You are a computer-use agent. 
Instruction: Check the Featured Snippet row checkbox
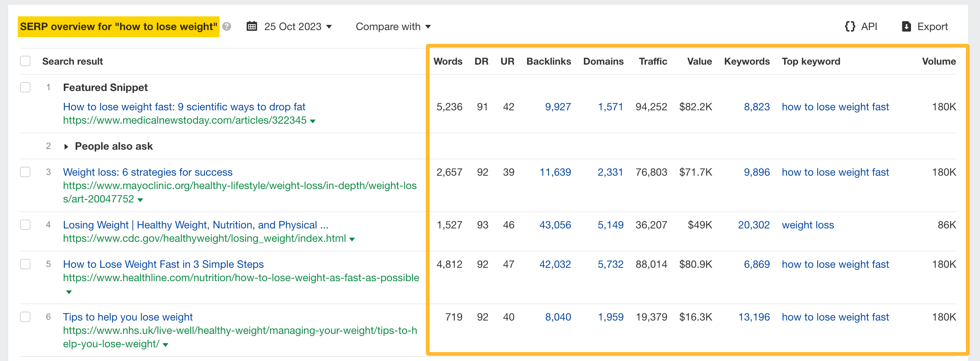(25, 87)
